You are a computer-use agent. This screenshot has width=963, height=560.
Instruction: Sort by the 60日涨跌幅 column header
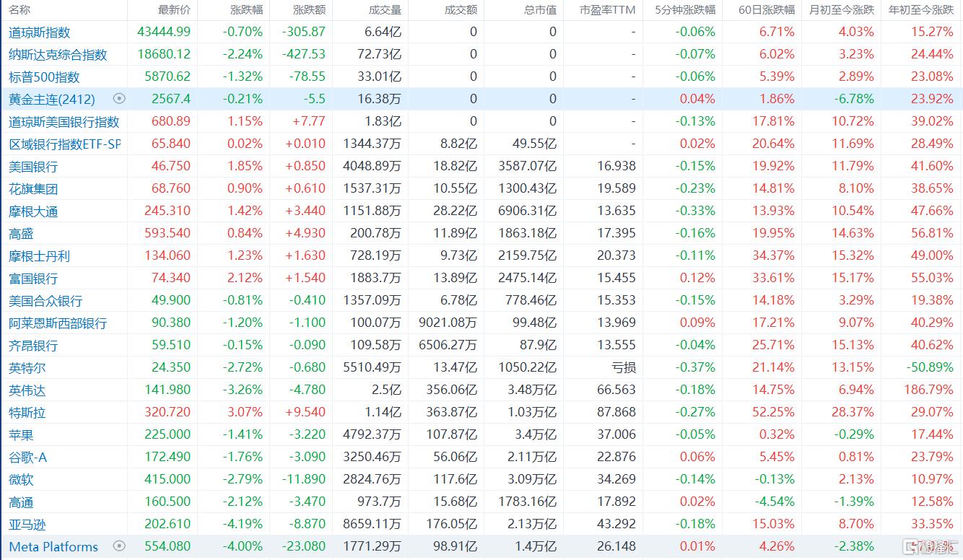coord(766,9)
